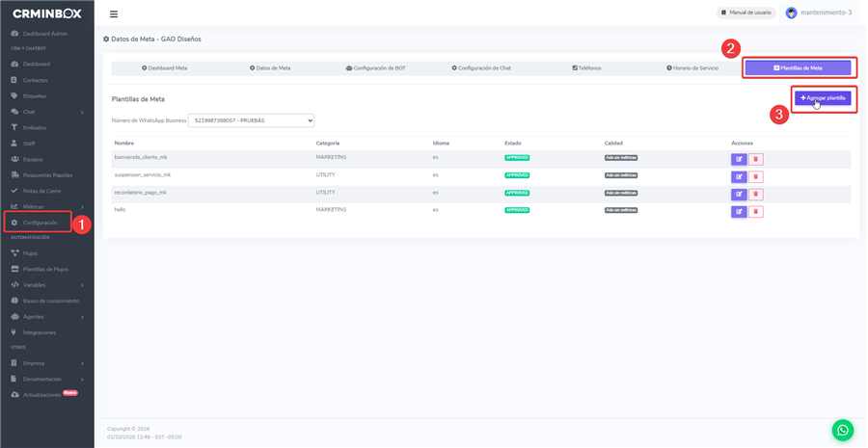Image resolution: width=868 pixels, height=448 pixels.
Task: Expand the Agentes sidebar submenu
Action: pos(47,317)
